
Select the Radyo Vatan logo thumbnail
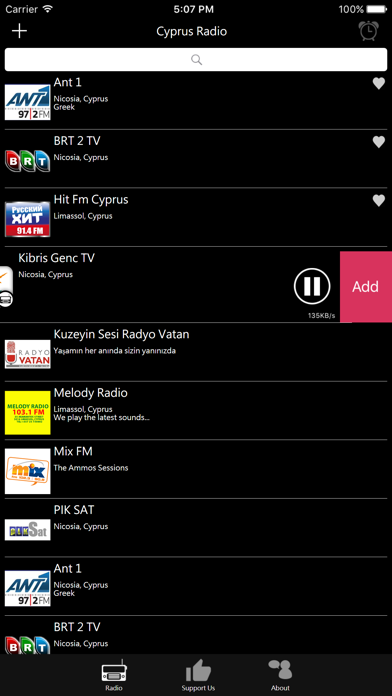(28, 354)
